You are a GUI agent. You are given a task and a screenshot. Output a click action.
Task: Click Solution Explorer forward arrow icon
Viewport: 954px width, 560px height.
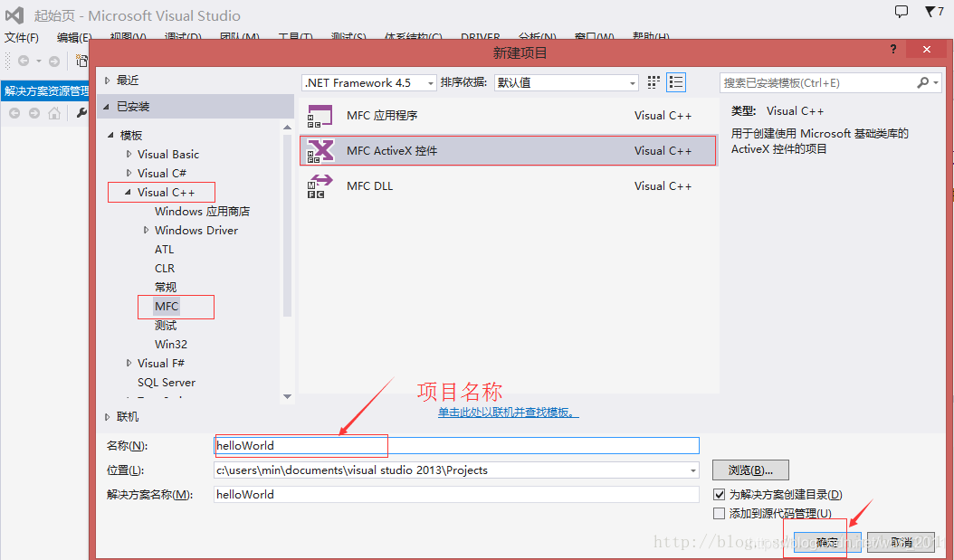pyautogui.click(x=34, y=113)
